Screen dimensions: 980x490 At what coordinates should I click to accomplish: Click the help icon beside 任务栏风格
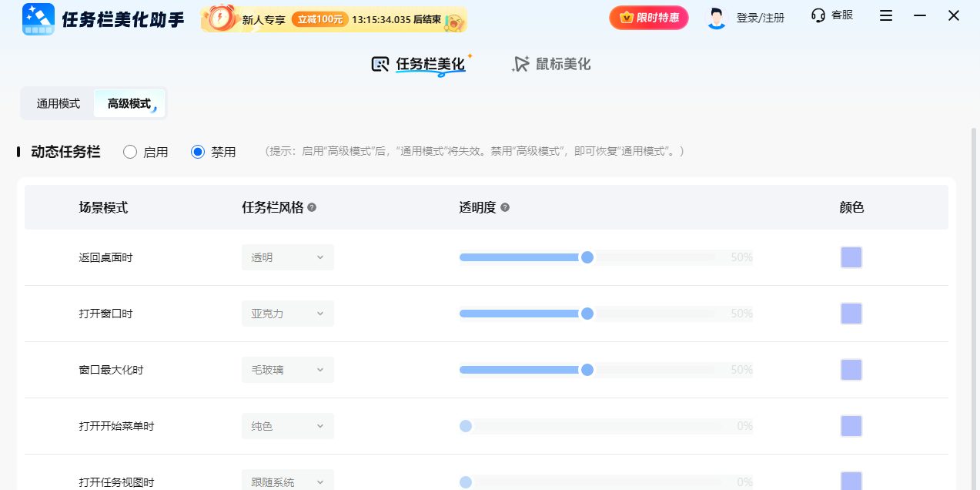click(x=313, y=206)
